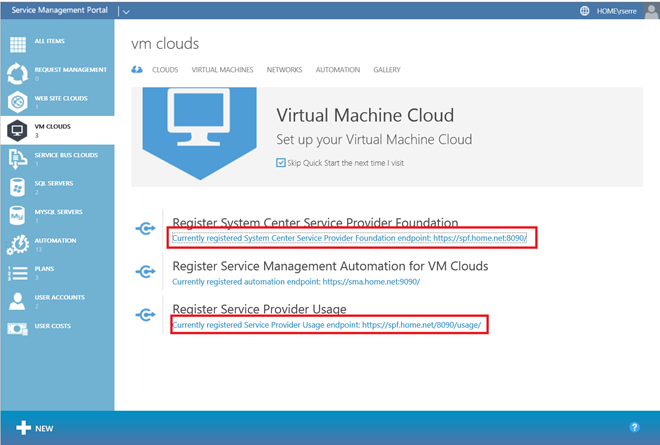Image resolution: width=660 pixels, height=445 pixels.
Task: Select the VM Clouds monitor icon
Action: [x=17, y=130]
